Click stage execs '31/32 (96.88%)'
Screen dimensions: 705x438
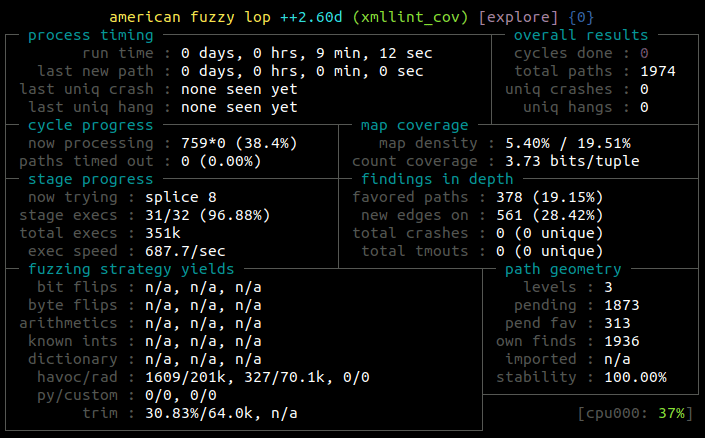coord(208,215)
